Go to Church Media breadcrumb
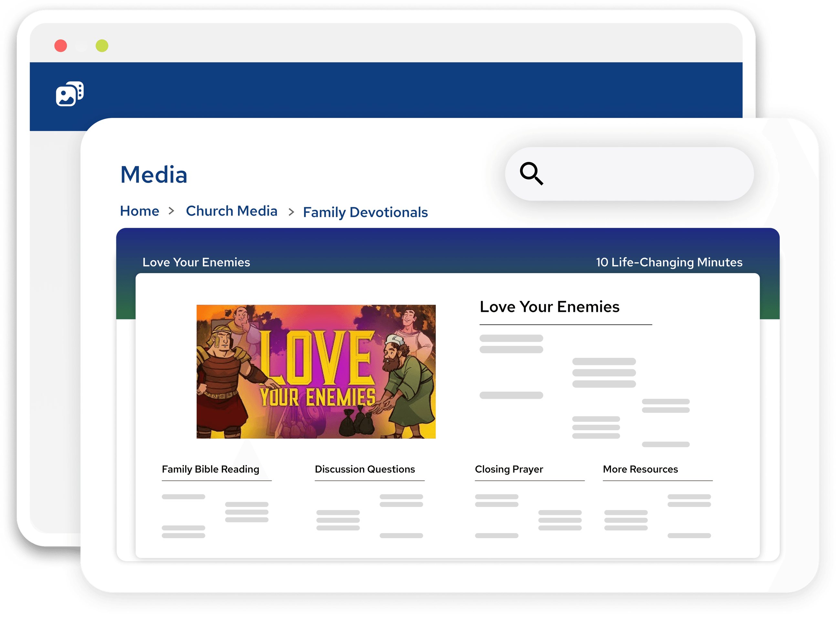The image size is (840, 618). click(x=231, y=211)
